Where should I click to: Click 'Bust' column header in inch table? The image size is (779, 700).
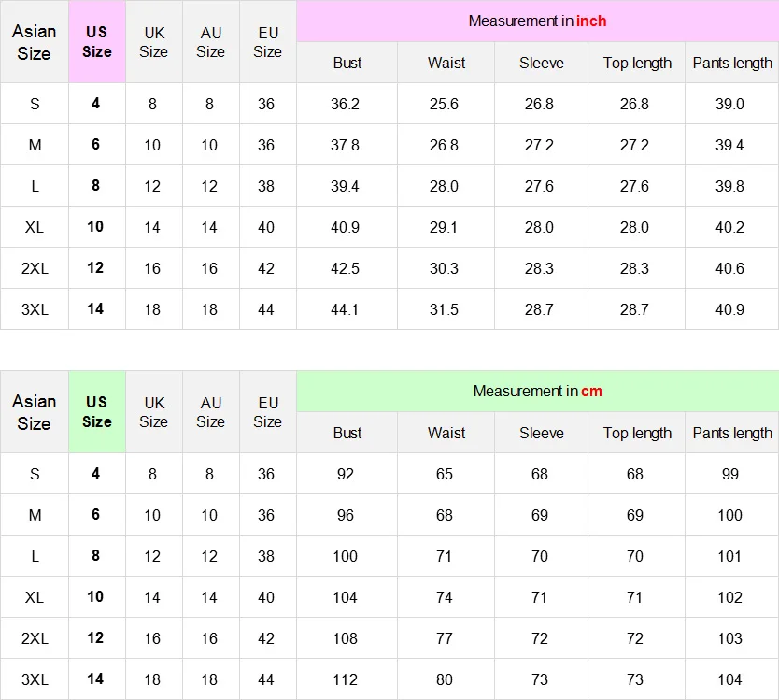[x=347, y=63]
